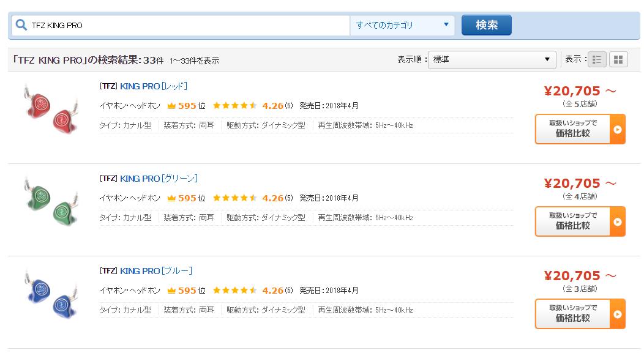Compare prices for the green KING PRO
The width and height of the screenshot is (644, 353).
pos(580,221)
